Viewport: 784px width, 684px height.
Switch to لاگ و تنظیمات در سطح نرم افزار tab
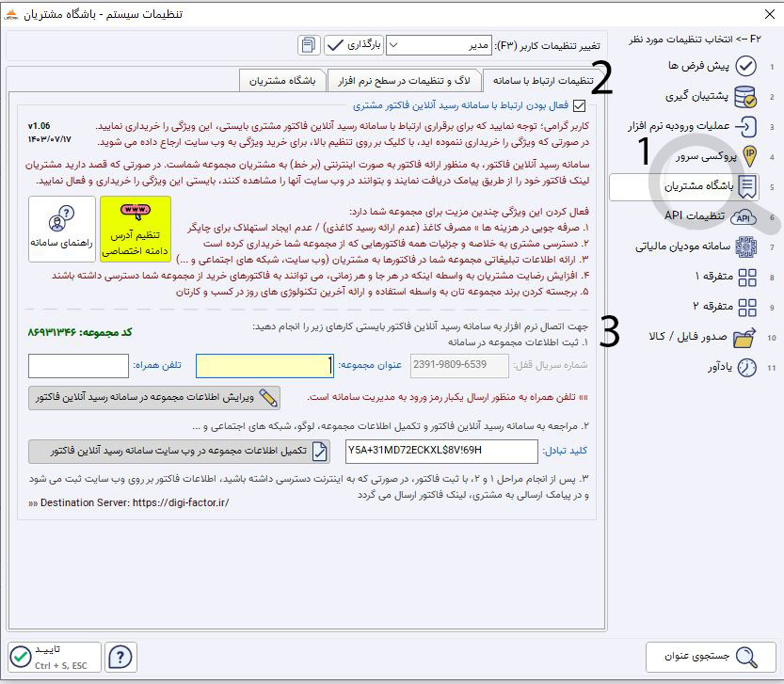(405, 81)
